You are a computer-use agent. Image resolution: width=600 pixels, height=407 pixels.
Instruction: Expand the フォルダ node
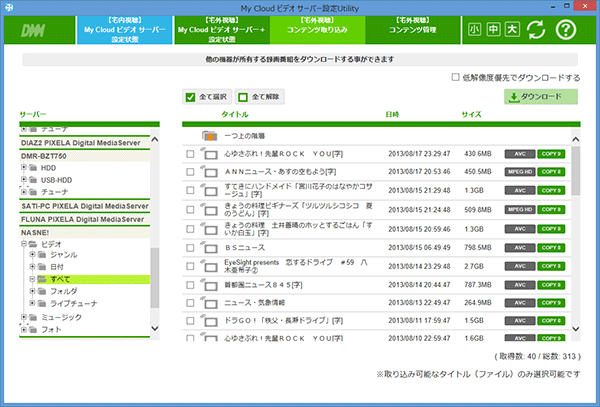click(33, 291)
